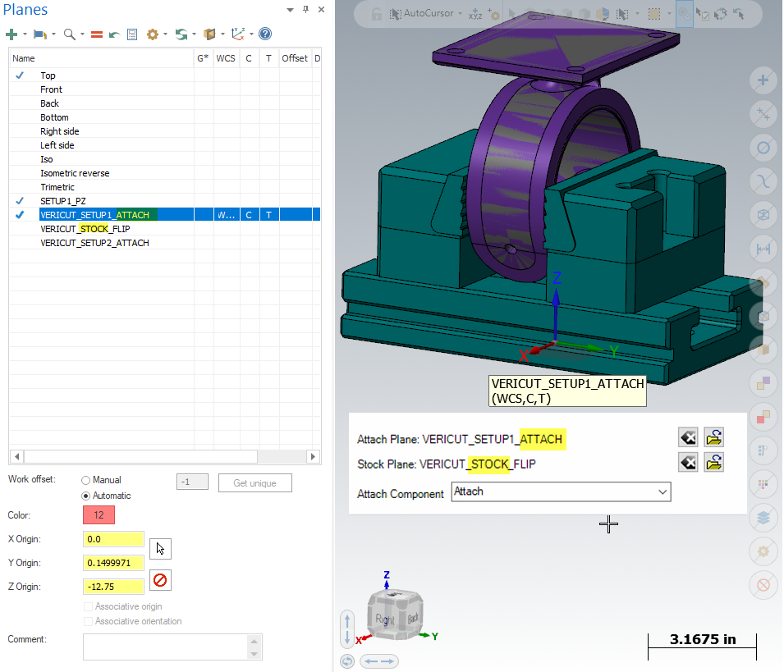Click the XYZ axes gnomon icon
The height and width of the screenshot is (672, 784).
(x=238, y=34)
